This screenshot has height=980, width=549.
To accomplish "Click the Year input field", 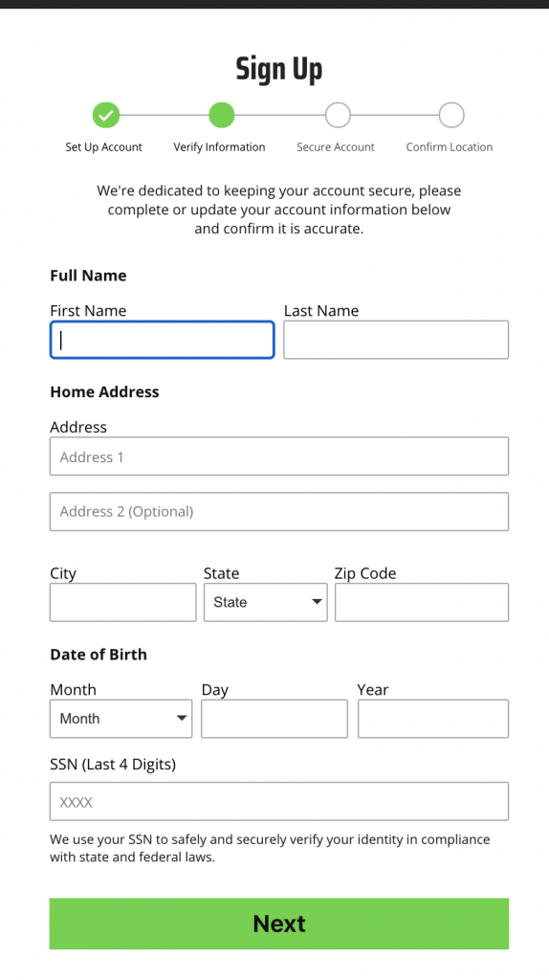I will pos(433,719).
